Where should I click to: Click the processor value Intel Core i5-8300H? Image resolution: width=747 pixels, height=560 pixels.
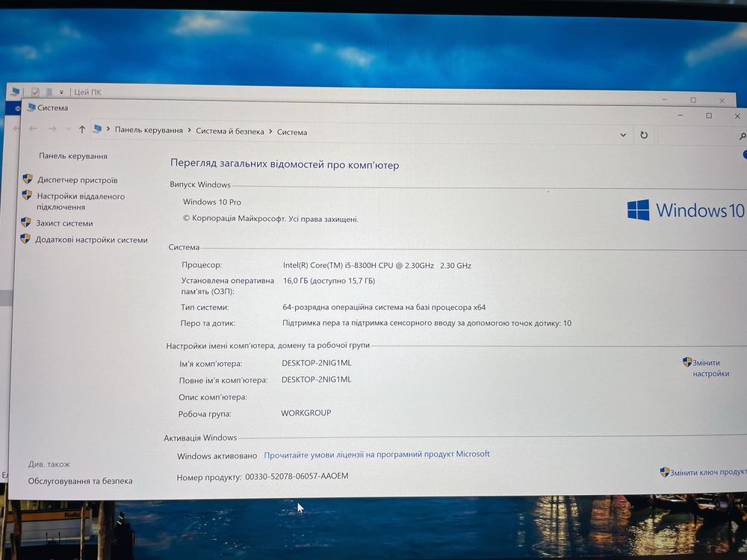tap(376, 265)
